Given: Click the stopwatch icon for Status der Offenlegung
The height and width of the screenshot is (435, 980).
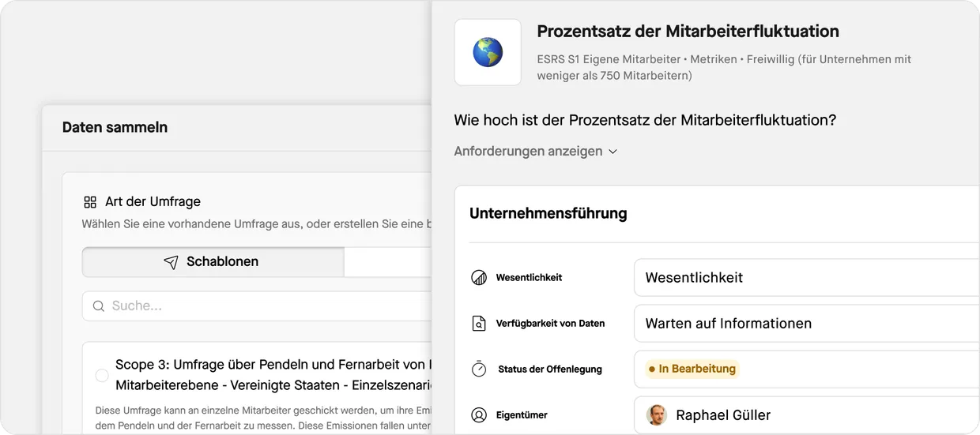Looking at the screenshot, I should coord(479,369).
